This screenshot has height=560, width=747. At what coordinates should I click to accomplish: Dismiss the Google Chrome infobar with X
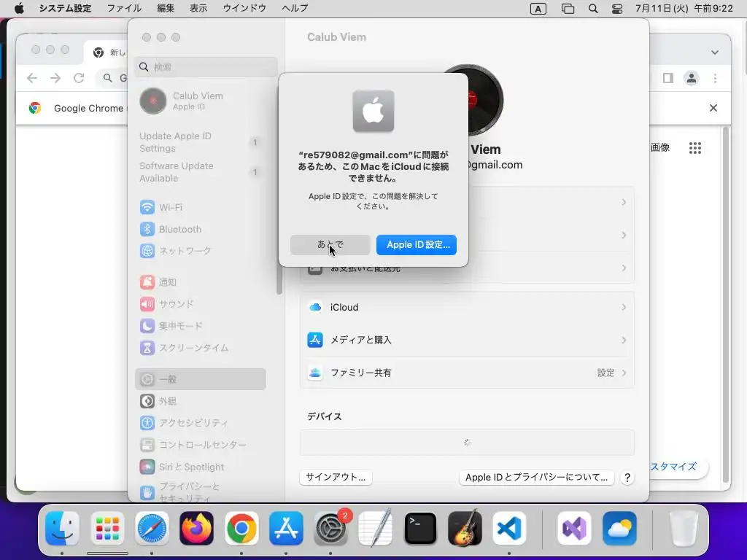tap(713, 108)
